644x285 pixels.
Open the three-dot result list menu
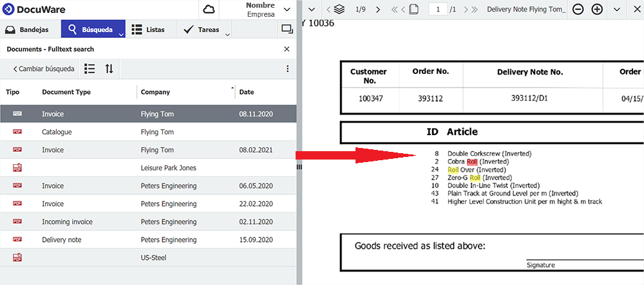click(x=287, y=69)
